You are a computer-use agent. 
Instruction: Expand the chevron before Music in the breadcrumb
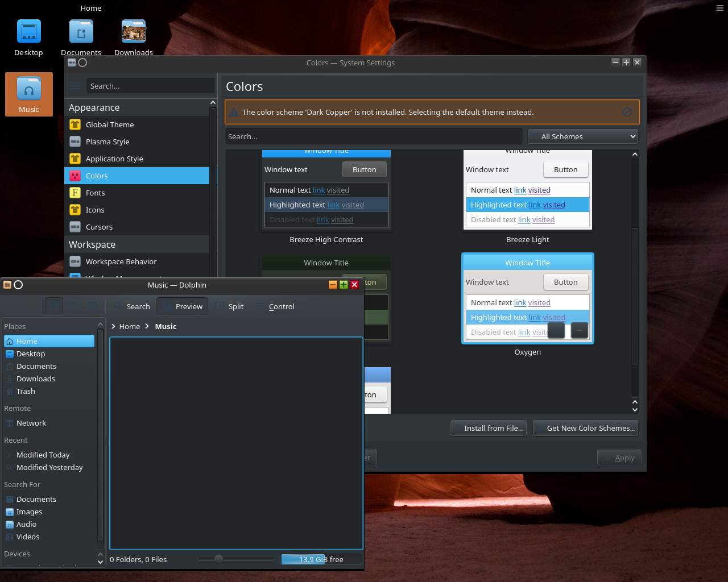click(x=147, y=326)
